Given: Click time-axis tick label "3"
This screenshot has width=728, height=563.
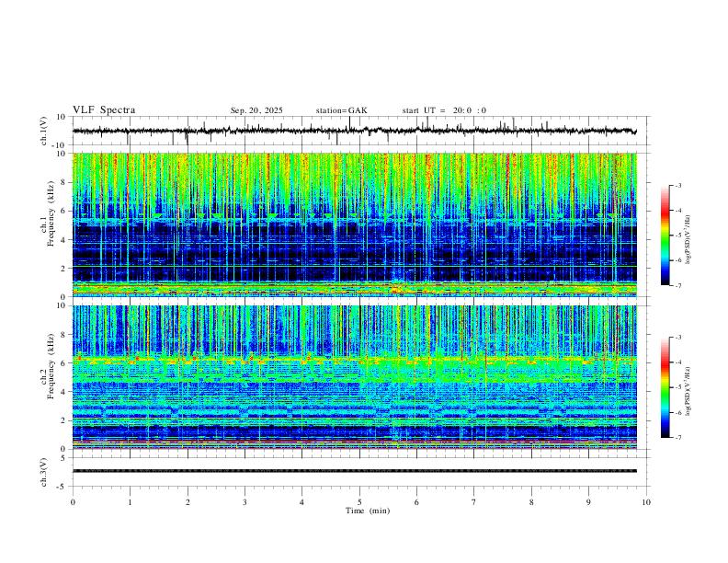Looking at the screenshot, I should (x=245, y=502).
